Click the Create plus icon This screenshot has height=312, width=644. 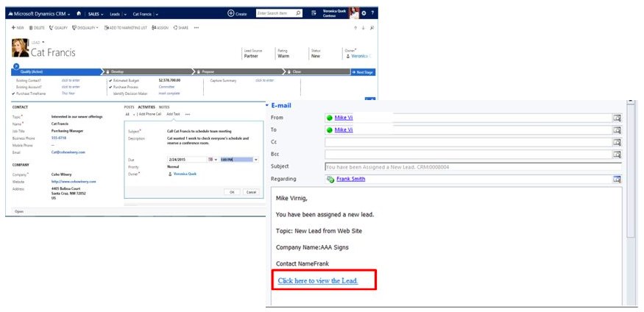point(231,13)
